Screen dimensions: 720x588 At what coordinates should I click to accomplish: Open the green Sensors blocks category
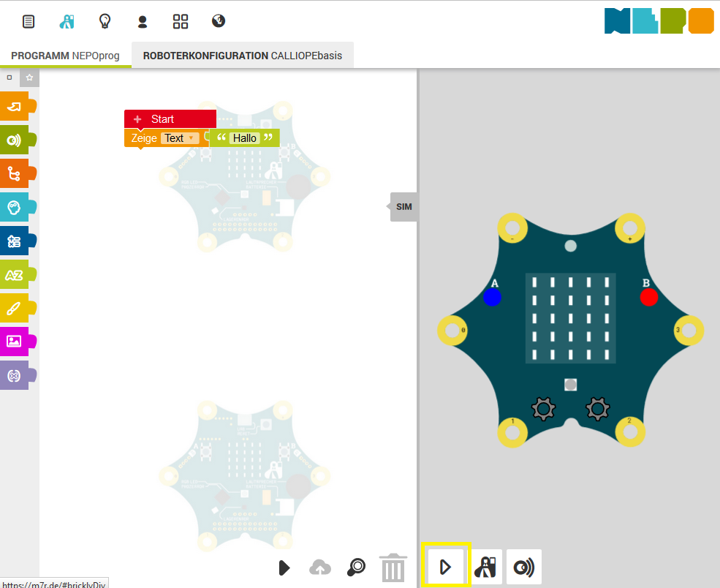15,140
